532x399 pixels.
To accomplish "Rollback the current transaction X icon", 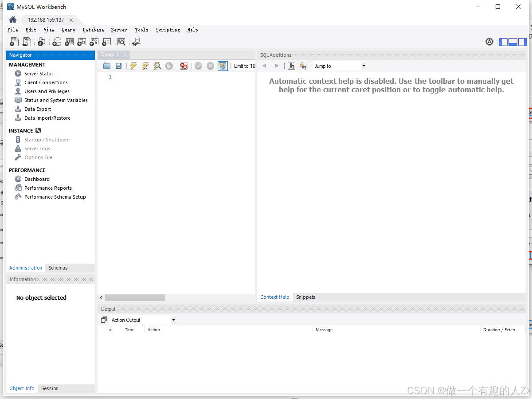I will click(210, 66).
